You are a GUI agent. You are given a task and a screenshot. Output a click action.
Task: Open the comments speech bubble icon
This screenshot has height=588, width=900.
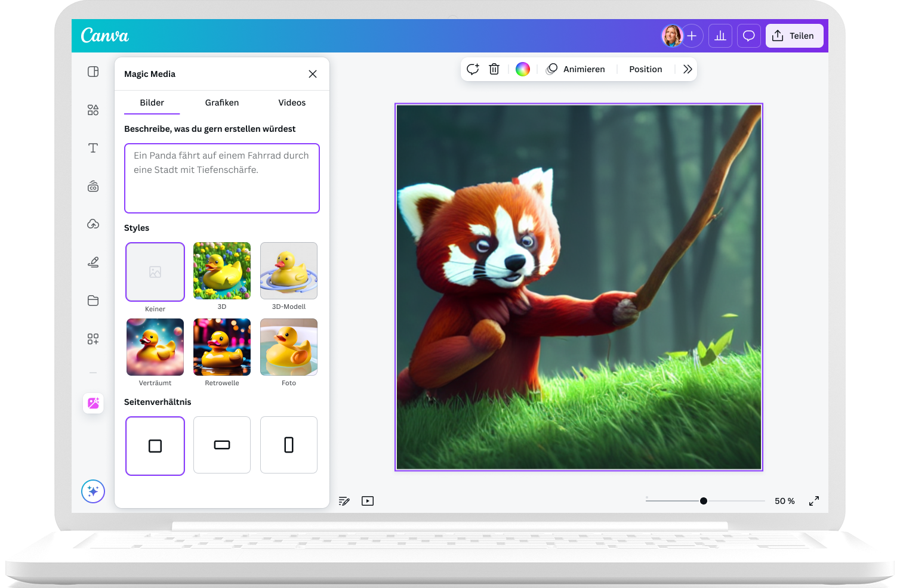pyautogui.click(x=749, y=36)
